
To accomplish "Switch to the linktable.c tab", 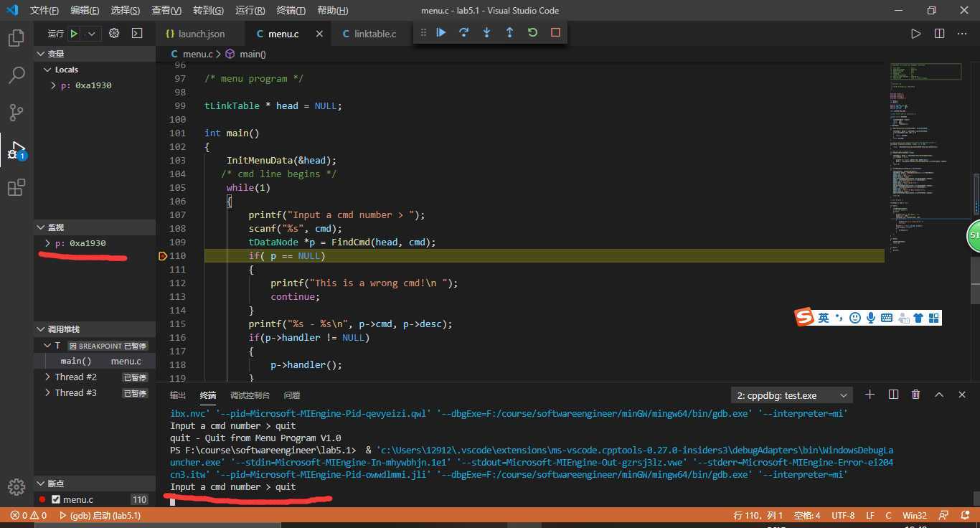I will click(374, 34).
